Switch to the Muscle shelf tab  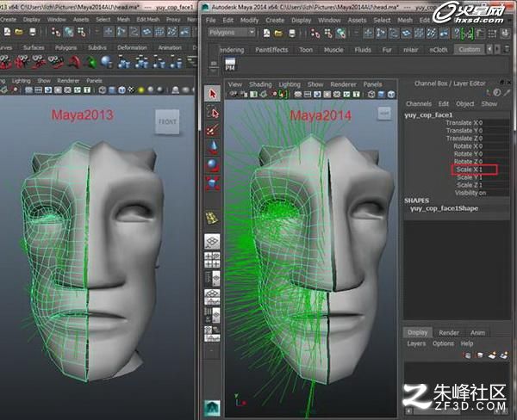coord(333,50)
